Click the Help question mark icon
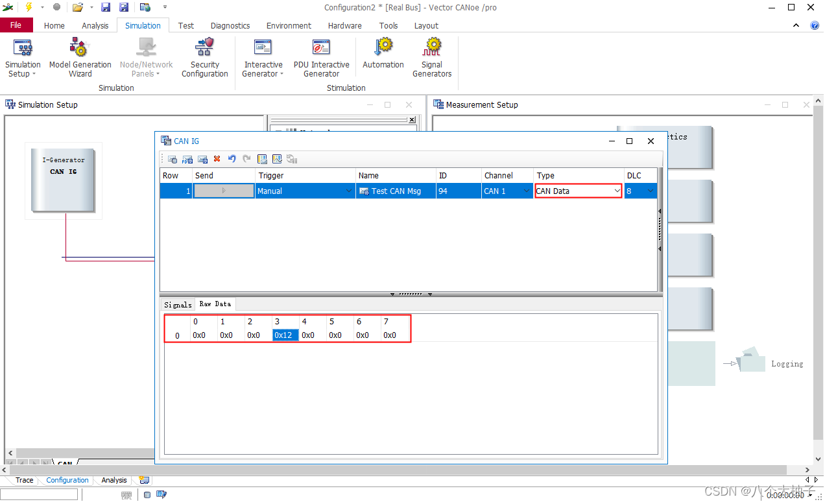This screenshot has width=825, height=504. 815,25
